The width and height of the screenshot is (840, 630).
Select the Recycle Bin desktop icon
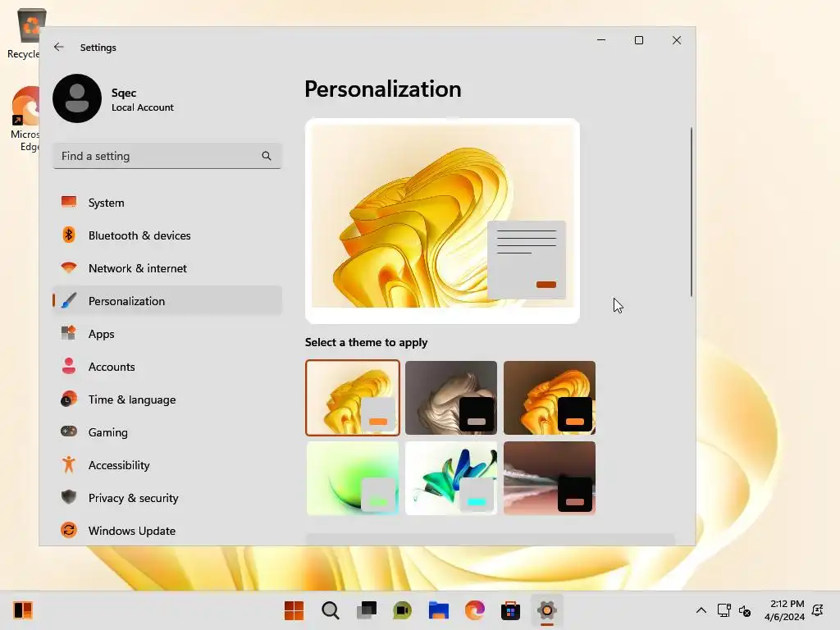click(x=25, y=33)
